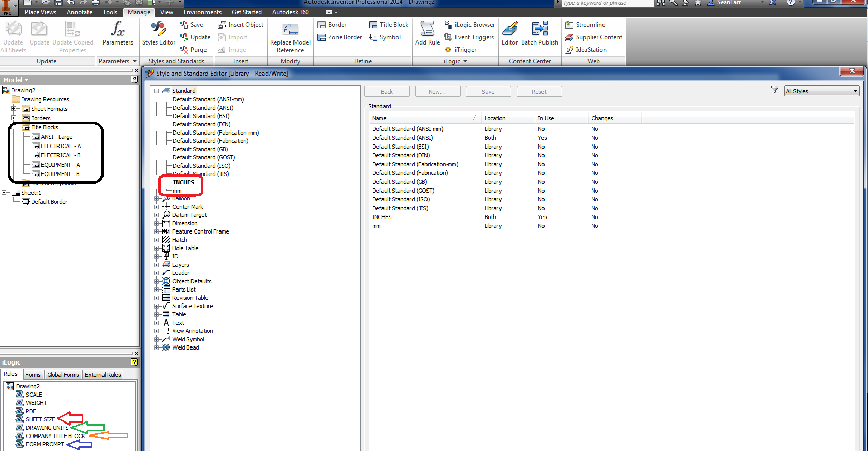Open the Environments ribbon tab
Screen dimensions: 868x451
pos(202,12)
